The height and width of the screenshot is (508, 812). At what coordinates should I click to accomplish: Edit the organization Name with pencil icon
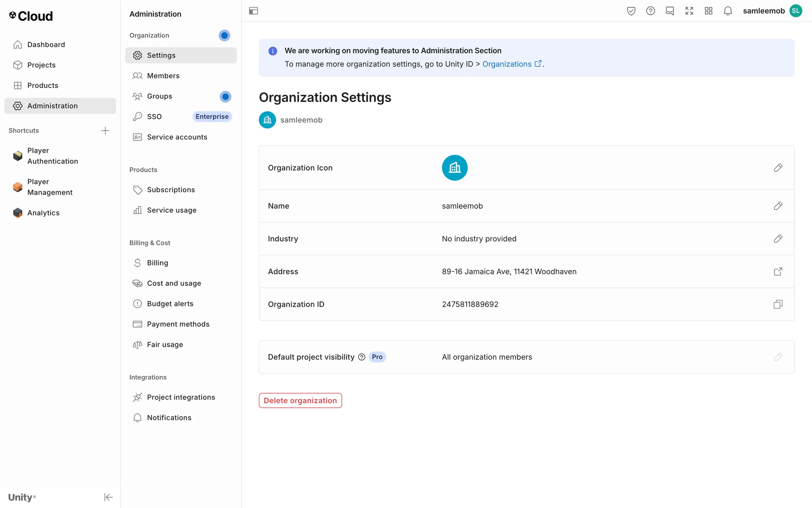(x=778, y=206)
